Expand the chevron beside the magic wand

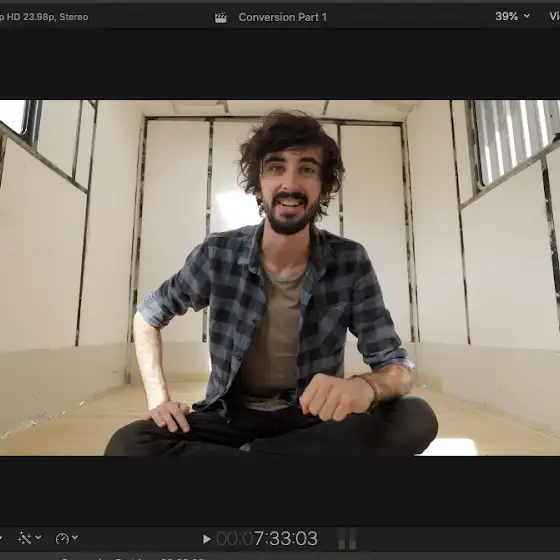click(x=38, y=537)
